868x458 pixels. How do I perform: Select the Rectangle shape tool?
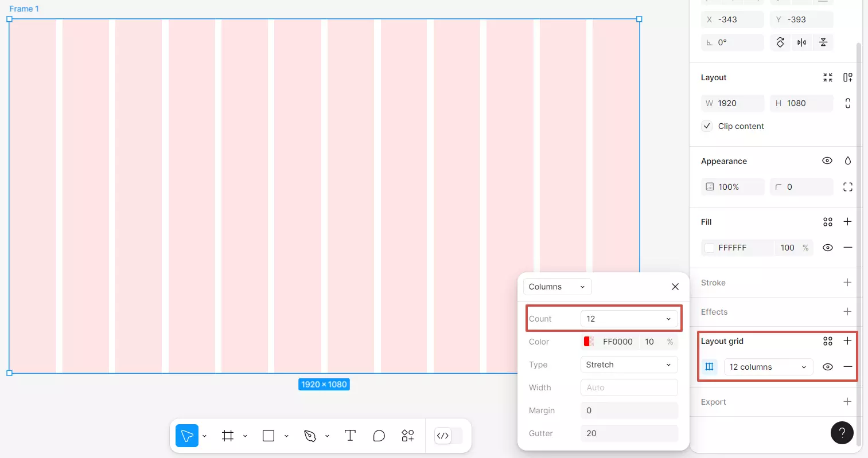tap(268, 436)
